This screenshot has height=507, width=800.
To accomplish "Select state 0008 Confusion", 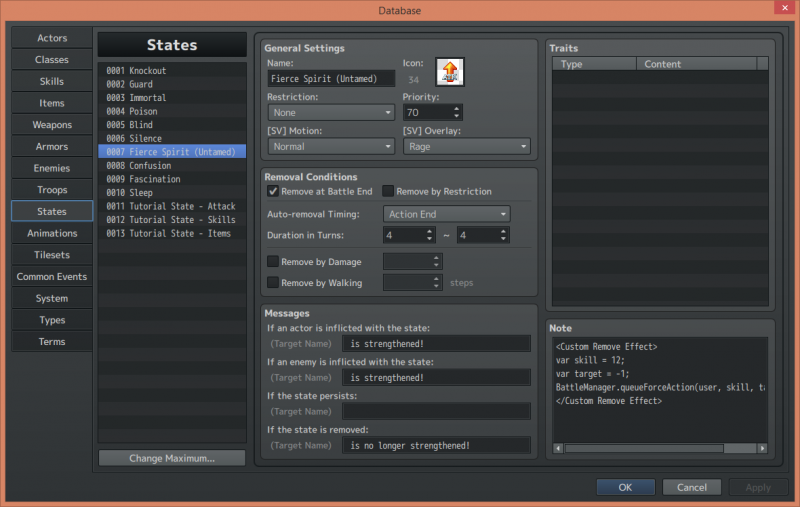I will tap(172, 165).
